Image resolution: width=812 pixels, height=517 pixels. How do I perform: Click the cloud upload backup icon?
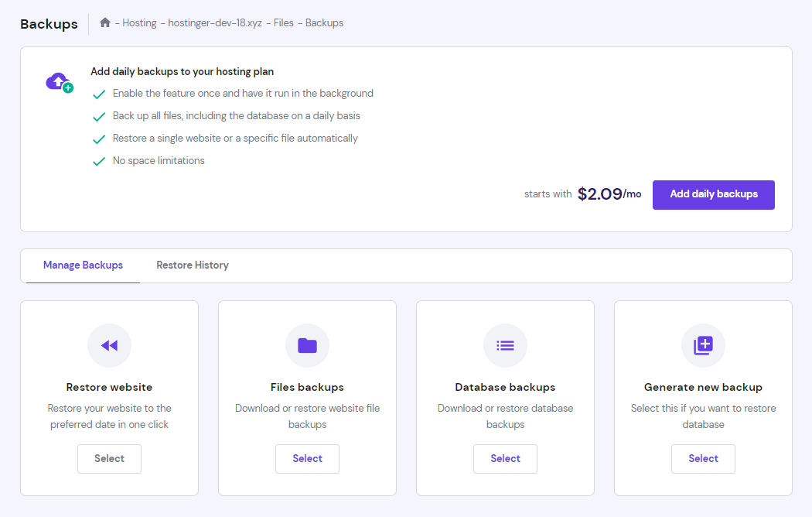59,81
